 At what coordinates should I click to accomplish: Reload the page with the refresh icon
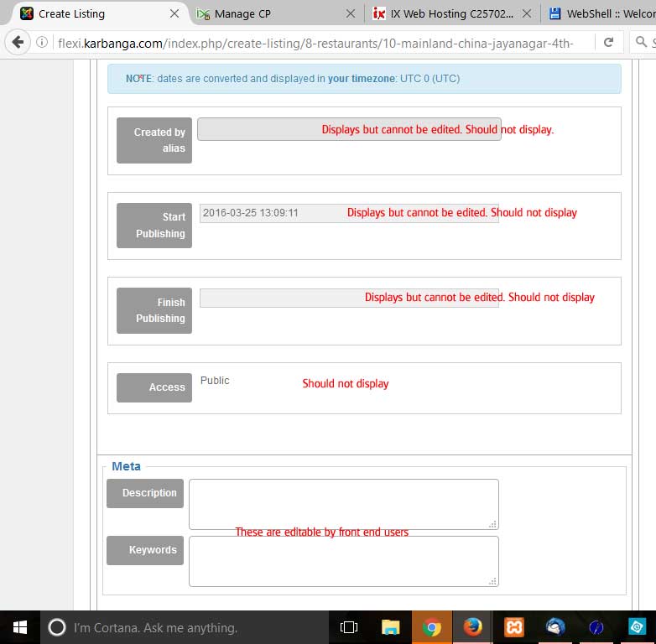[x=608, y=42]
